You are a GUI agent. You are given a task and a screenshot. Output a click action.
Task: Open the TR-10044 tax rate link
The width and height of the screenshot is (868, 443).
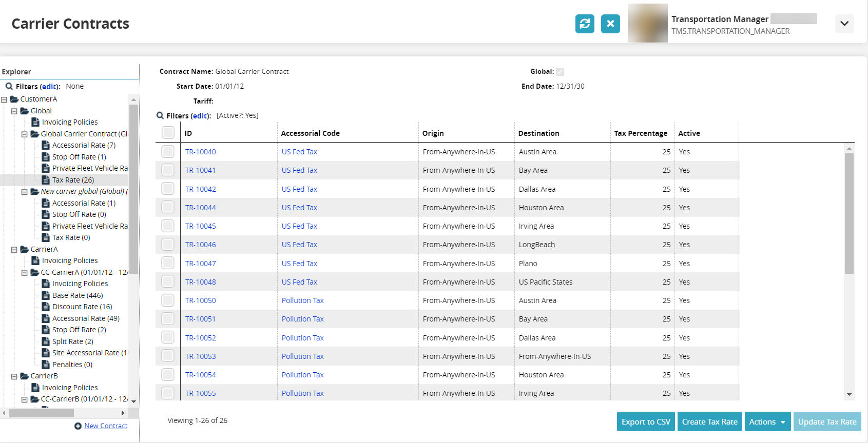click(200, 208)
